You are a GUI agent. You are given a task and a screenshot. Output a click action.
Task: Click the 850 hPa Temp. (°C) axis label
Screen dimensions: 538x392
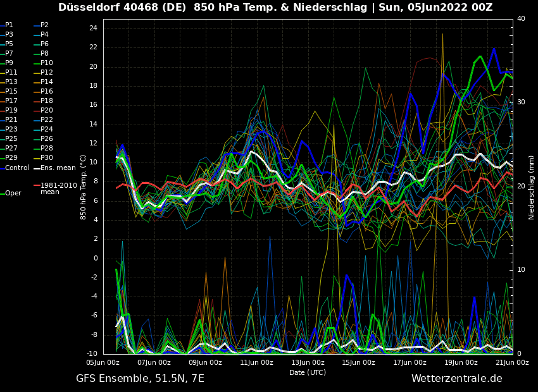tap(84, 187)
